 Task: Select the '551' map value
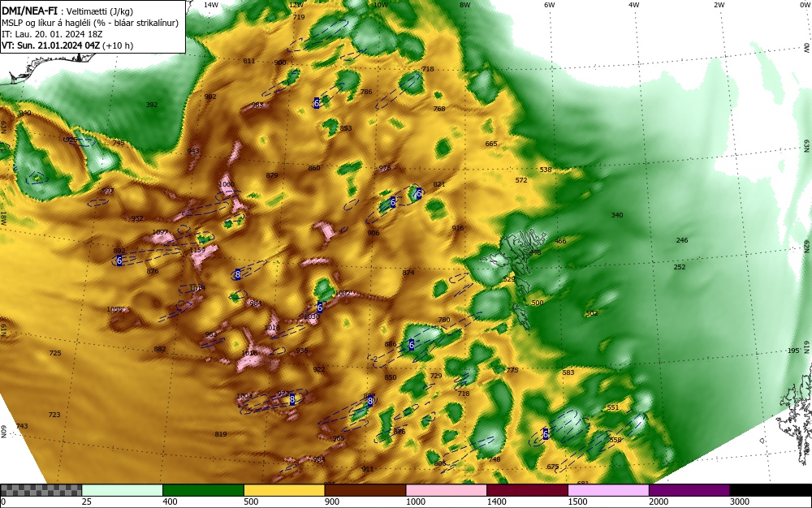tap(613, 407)
